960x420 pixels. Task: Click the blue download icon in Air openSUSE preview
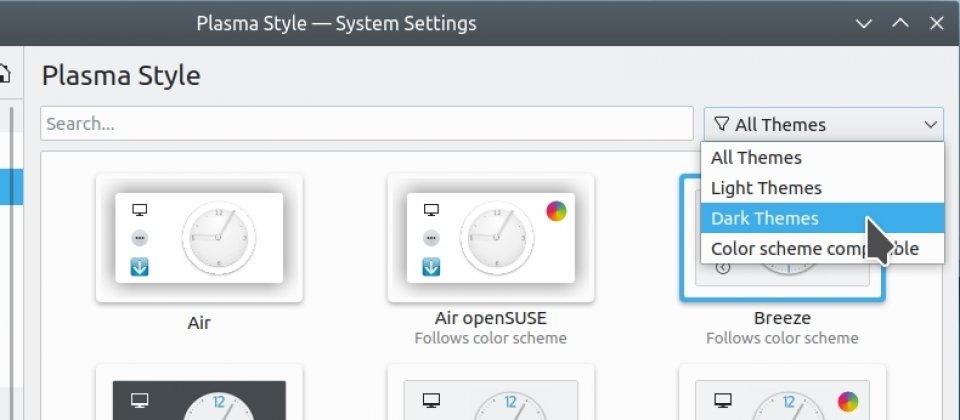pos(431,267)
